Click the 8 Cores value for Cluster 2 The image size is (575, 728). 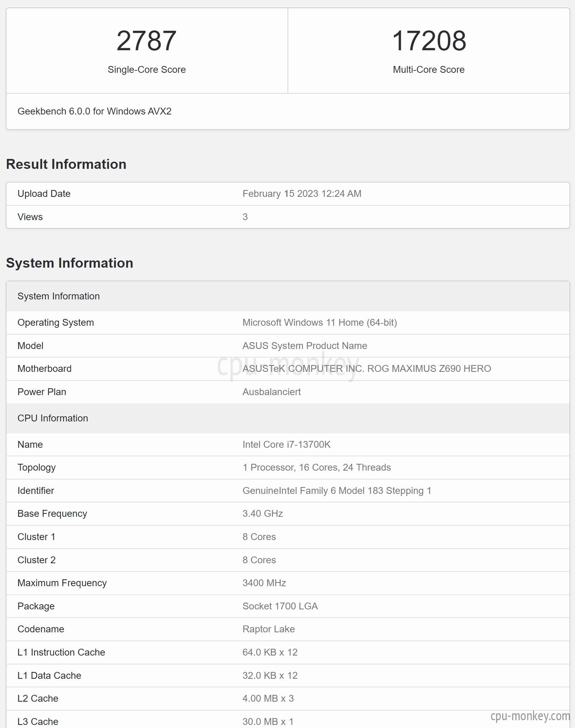coord(259,560)
